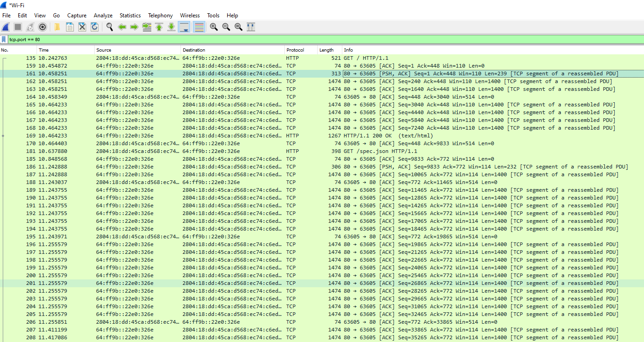Reload this capture file
The image size is (644, 342).
[x=95, y=26]
